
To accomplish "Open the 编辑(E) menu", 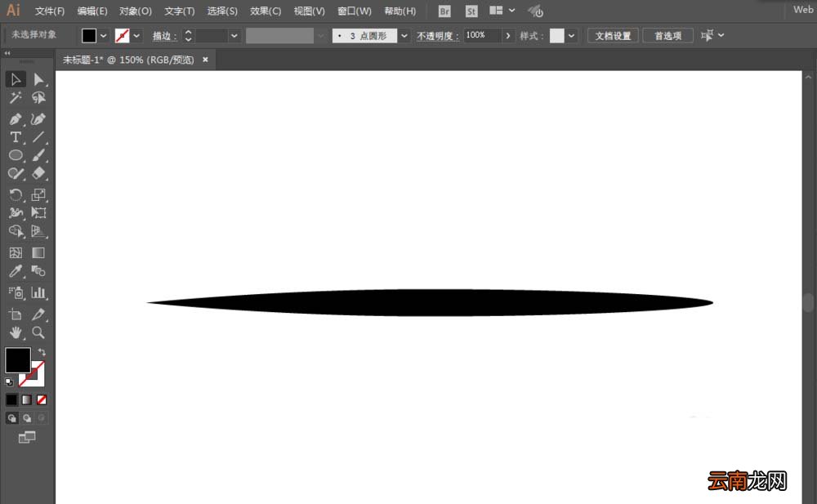I will [x=92, y=11].
